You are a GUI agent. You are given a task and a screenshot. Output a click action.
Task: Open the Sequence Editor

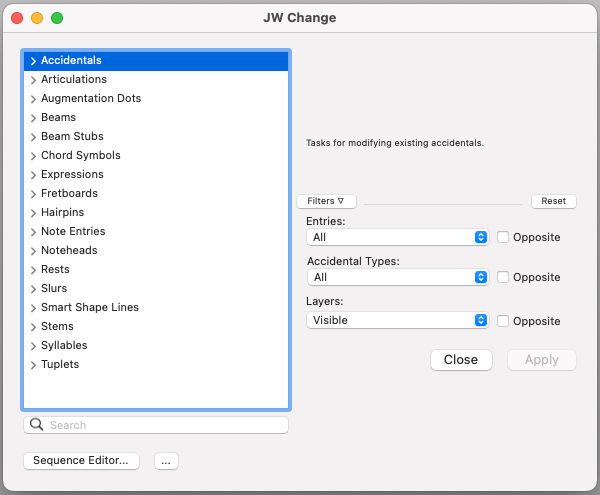pyautogui.click(x=81, y=461)
